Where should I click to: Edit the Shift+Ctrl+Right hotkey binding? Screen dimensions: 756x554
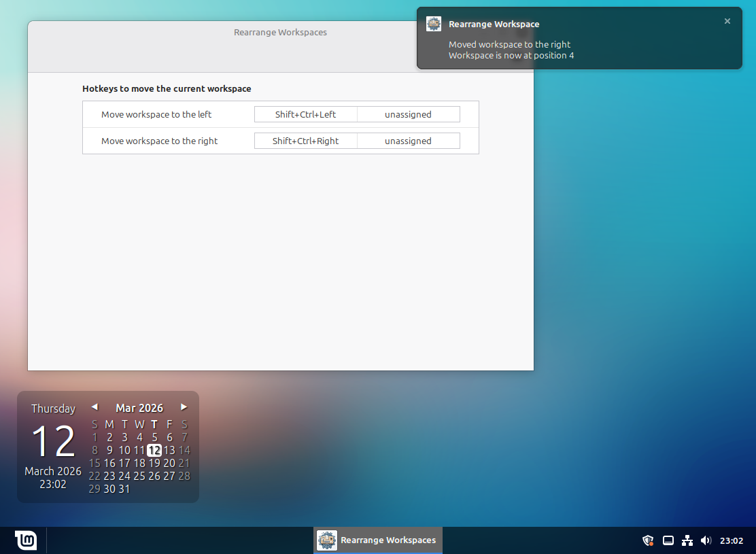(305, 141)
